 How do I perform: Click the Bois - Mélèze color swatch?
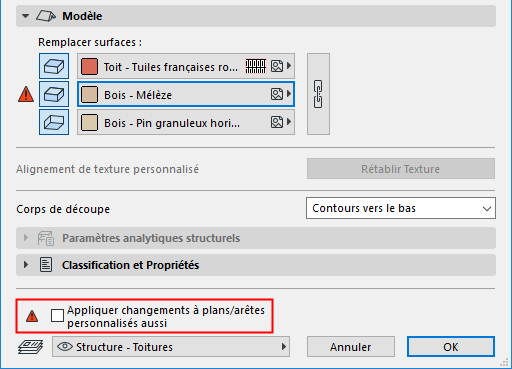[89, 94]
